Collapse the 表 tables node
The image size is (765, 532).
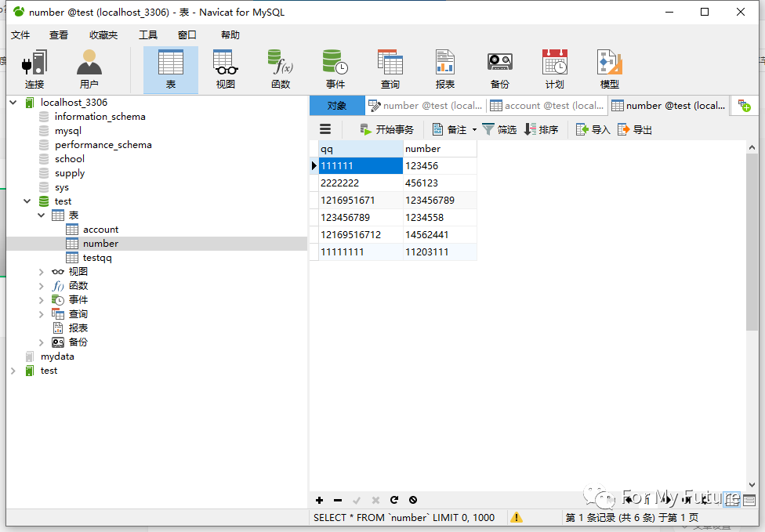point(42,215)
